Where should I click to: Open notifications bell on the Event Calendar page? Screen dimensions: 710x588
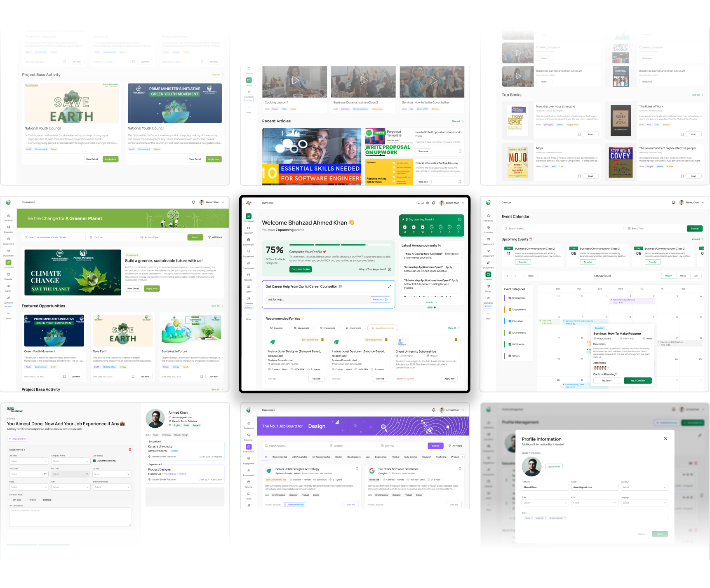tap(673, 202)
